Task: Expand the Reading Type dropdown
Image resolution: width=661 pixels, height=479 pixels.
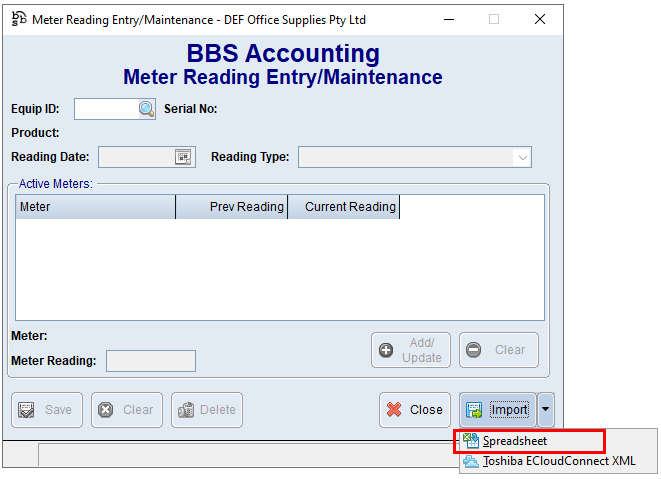Action: click(521, 157)
